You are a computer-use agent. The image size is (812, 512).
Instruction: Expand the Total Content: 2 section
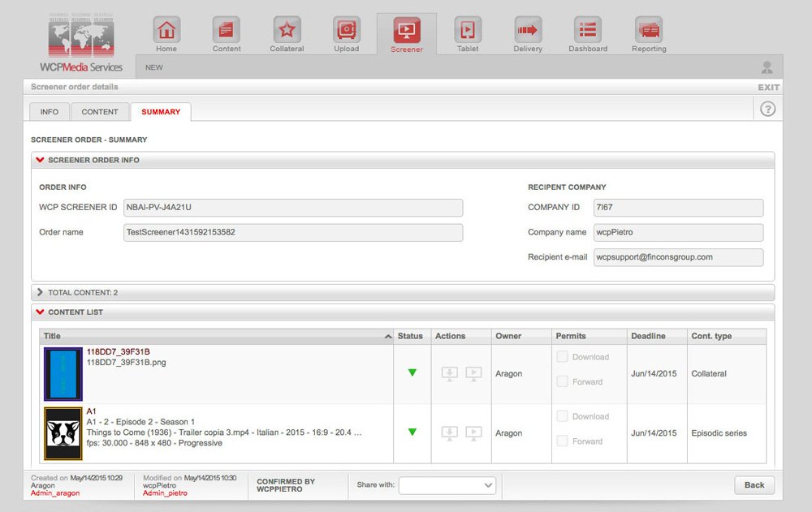pos(40,292)
